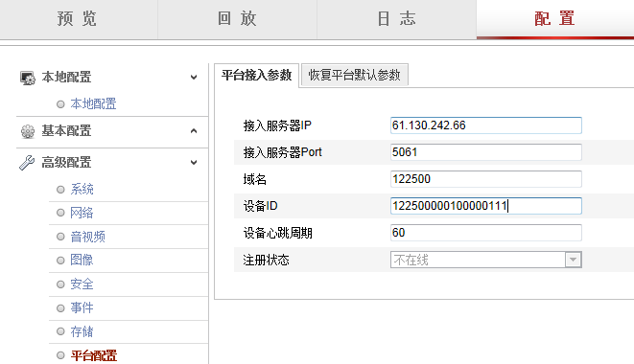
Task: Click the 高级配置 section header text
Action: [x=67, y=163]
